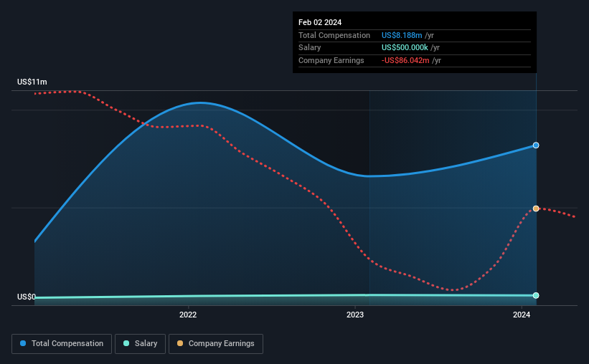
Task: Click the US$0 y-axis label
Action: [x=27, y=297]
